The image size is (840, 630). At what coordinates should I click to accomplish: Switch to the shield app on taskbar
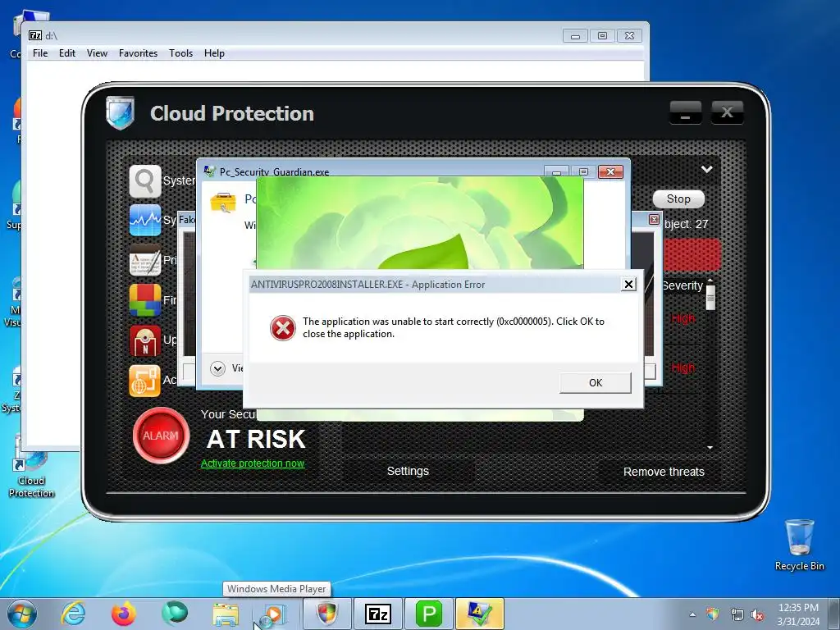pos(326,614)
